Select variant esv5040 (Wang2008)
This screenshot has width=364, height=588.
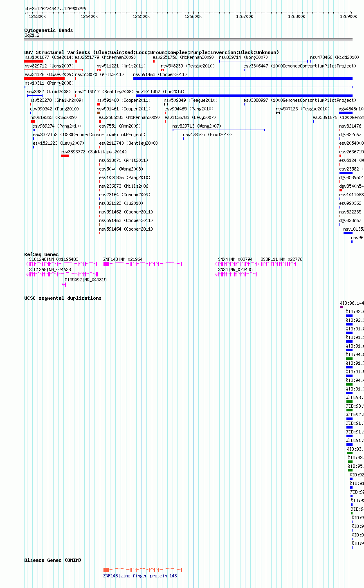121,169
